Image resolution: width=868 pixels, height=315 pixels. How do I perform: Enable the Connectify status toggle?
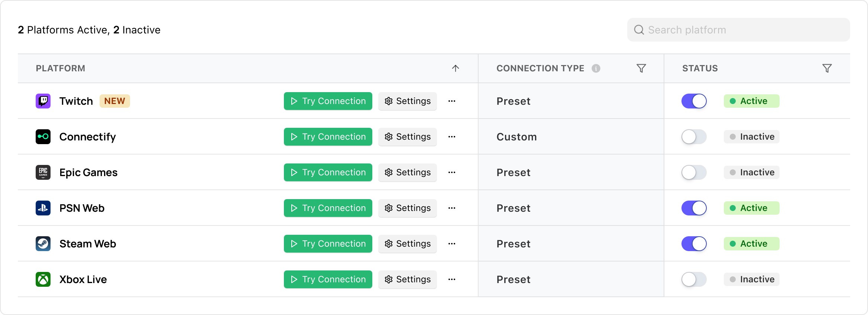point(694,137)
